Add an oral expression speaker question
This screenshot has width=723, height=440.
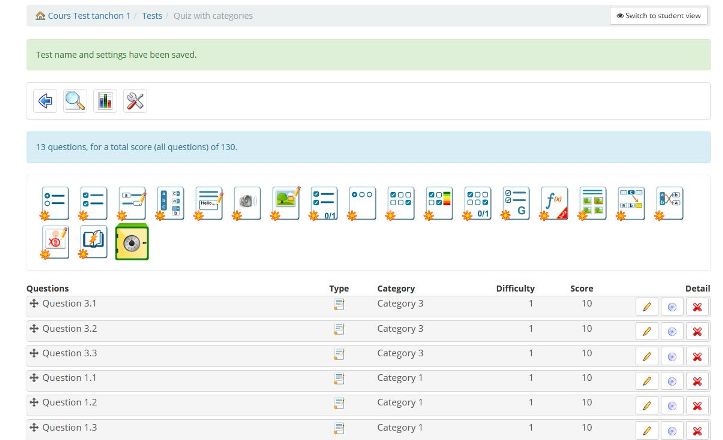(x=247, y=203)
